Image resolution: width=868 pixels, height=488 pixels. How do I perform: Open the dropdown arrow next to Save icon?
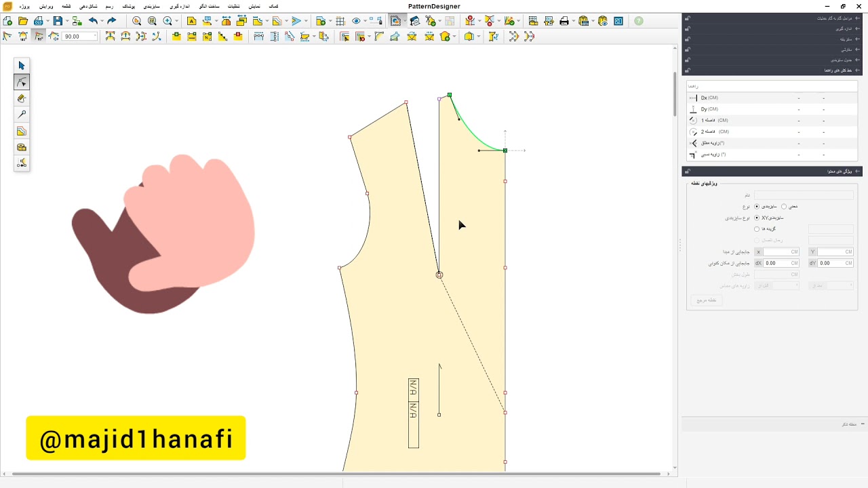pos(66,21)
